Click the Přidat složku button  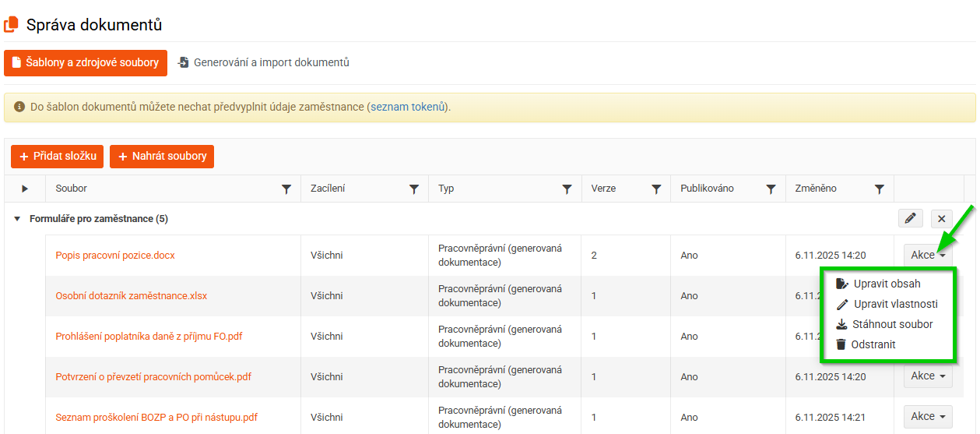(x=57, y=157)
